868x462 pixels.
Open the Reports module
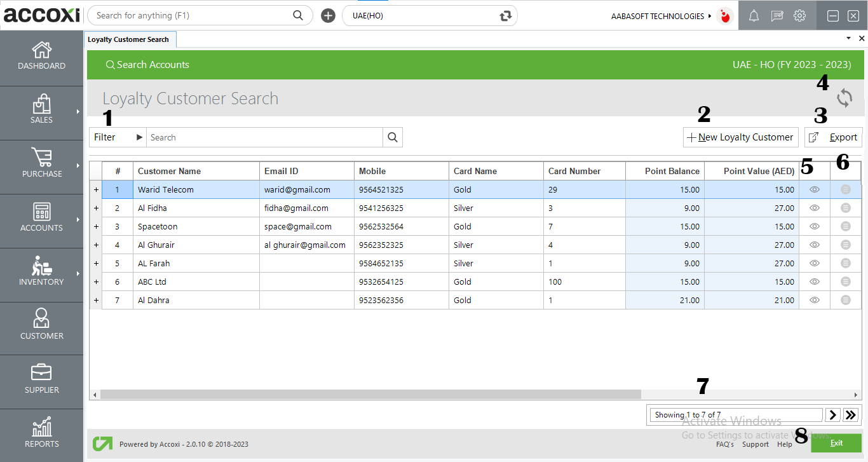41,434
